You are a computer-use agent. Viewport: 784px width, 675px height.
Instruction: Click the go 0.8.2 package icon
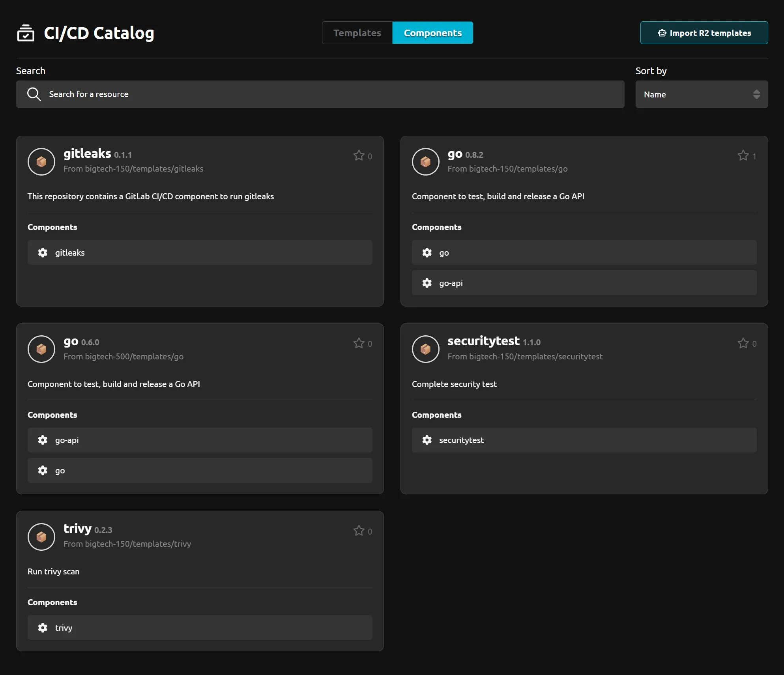tap(425, 162)
